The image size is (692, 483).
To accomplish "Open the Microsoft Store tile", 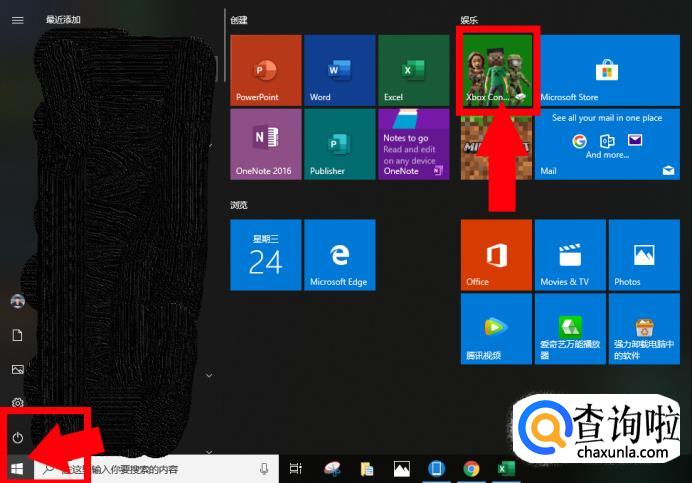I will click(607, 70).
